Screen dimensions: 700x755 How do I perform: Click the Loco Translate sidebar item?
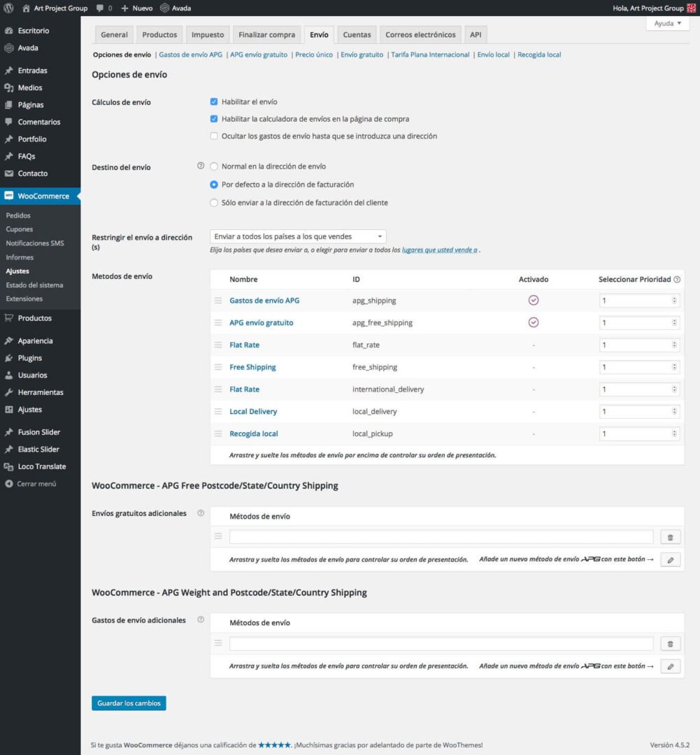pos(41,466)
